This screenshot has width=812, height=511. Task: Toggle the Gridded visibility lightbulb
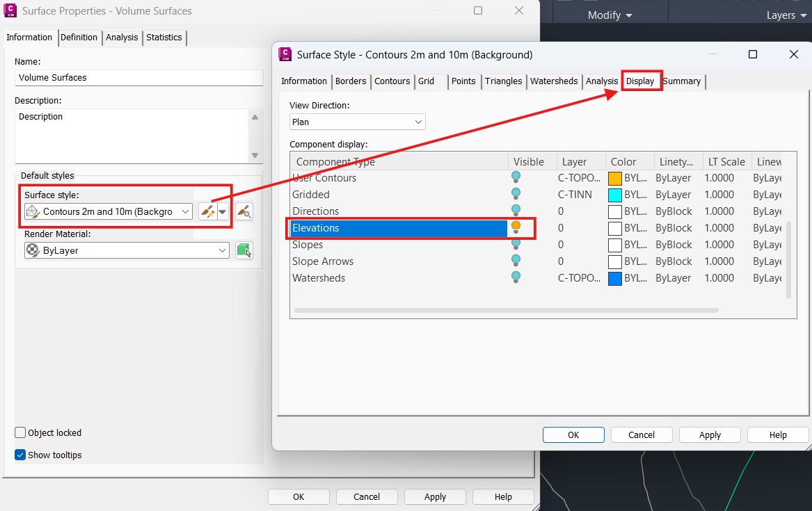click(x=516, y=194)
